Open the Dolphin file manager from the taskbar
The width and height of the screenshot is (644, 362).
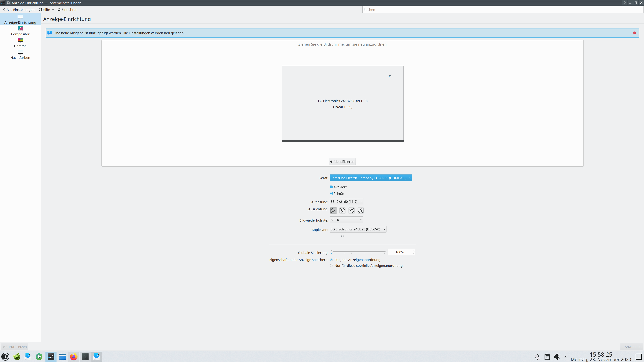(x=62, y=356)
